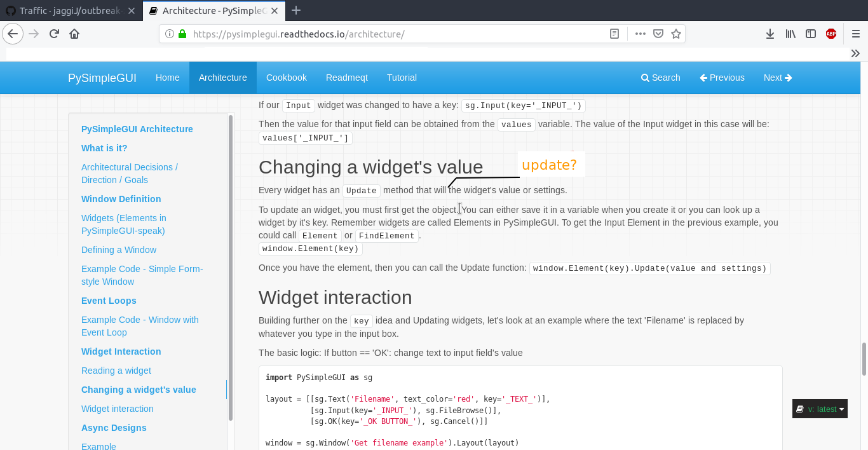Open the library bookshelf icon
The height and width of the screenshot is (450, 868).
(x=790, y=34)
